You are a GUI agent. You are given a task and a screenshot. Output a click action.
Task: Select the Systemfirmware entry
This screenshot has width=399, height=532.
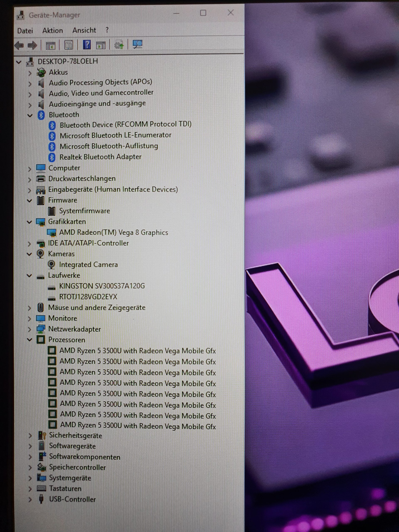pos(84,211)
